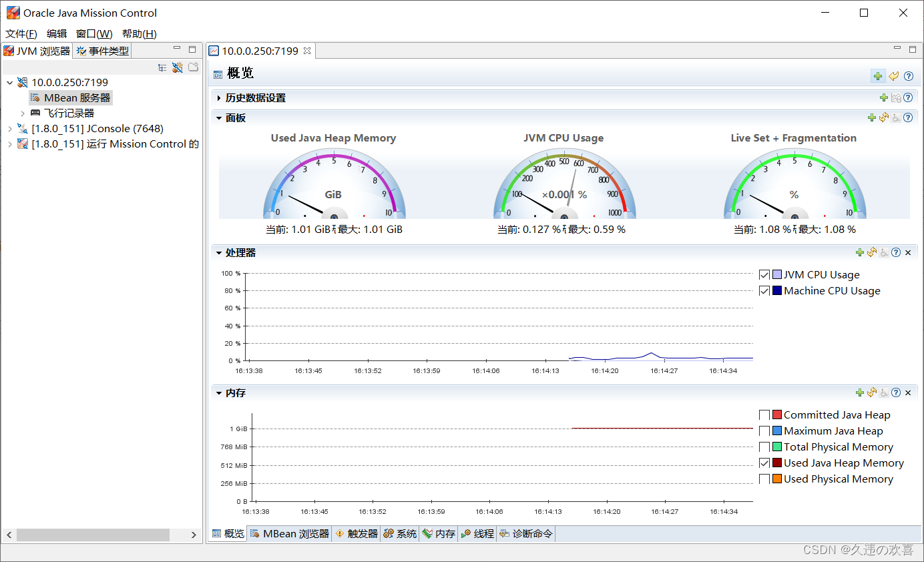Switch to the MBean 浏览器 bottom tab
The height and width of the screenshot is (562, 924).
[x=290, y=534]
